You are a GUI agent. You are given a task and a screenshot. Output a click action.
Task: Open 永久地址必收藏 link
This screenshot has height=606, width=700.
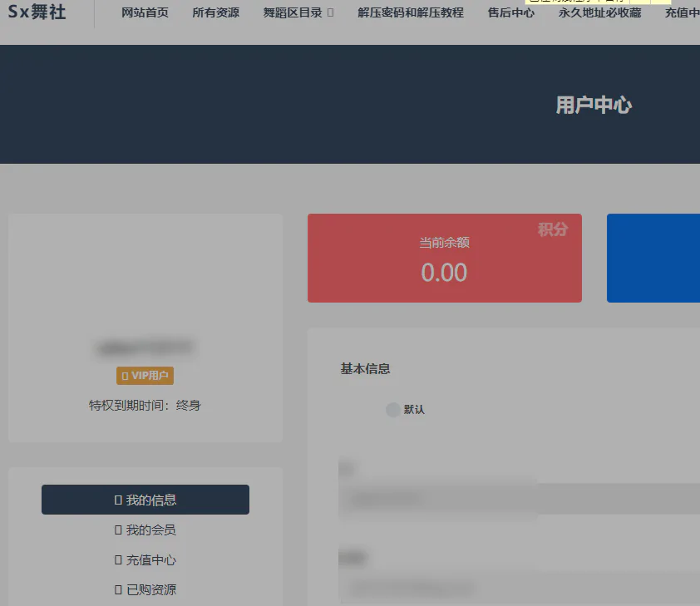[x=599, y=12]
